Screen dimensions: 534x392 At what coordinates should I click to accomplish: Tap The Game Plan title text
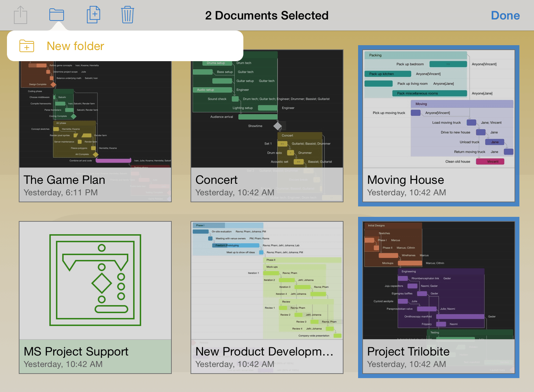coord(64,180)
